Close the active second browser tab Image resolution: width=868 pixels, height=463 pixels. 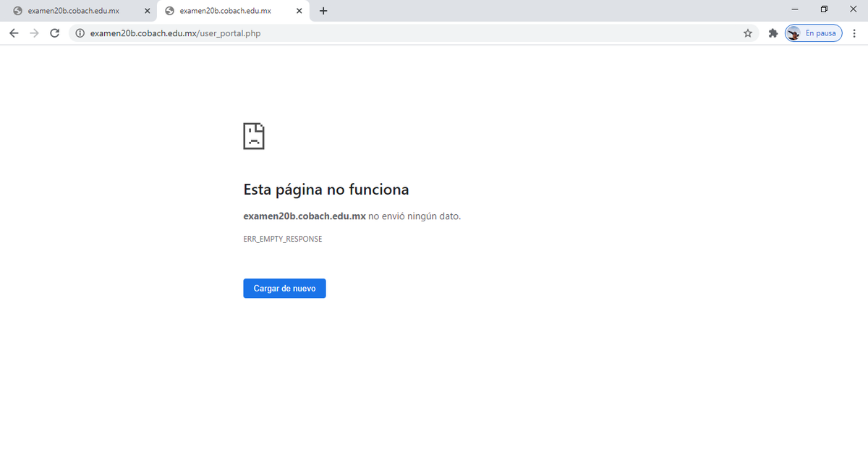(x=299, y=11)
